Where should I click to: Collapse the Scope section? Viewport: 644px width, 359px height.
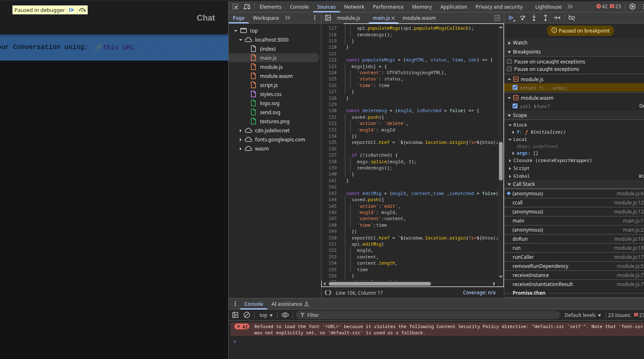509,115
